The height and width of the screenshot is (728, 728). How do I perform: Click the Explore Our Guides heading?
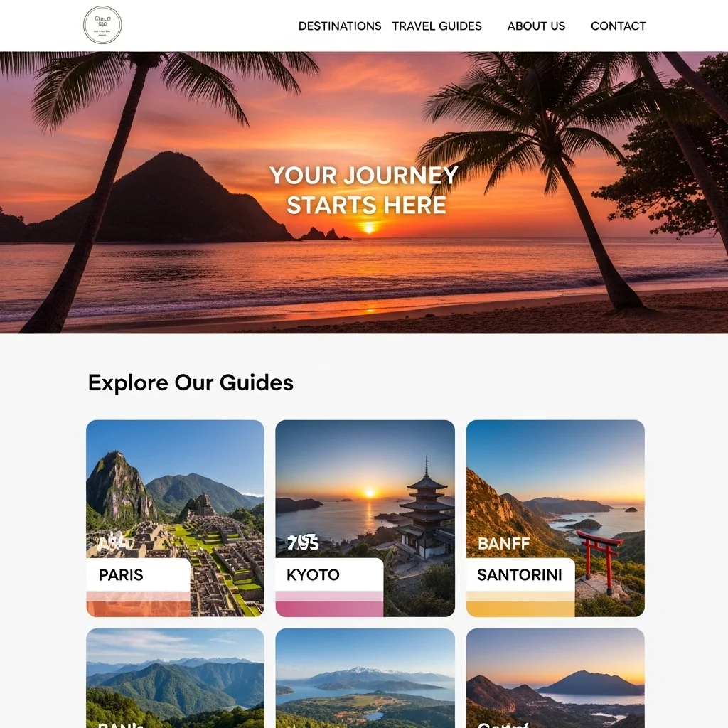tap(191, 382)
